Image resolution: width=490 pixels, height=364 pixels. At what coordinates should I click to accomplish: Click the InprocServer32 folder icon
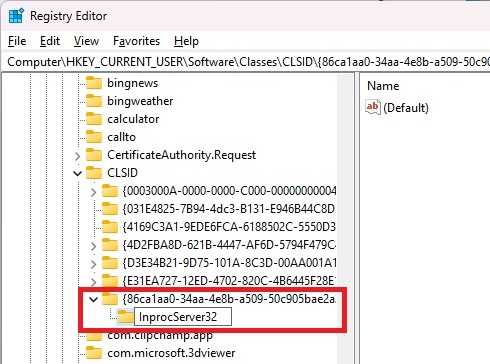pyautogui.click(x=125, y=317)
